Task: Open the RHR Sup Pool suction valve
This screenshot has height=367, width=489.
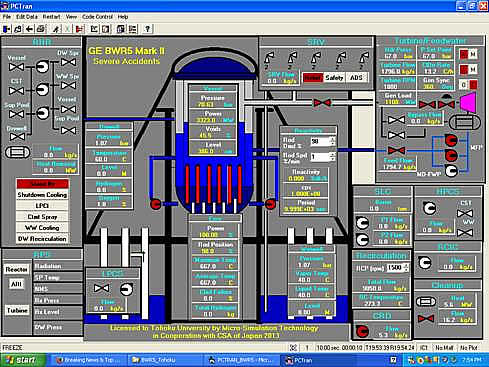Action: [16, 114]
